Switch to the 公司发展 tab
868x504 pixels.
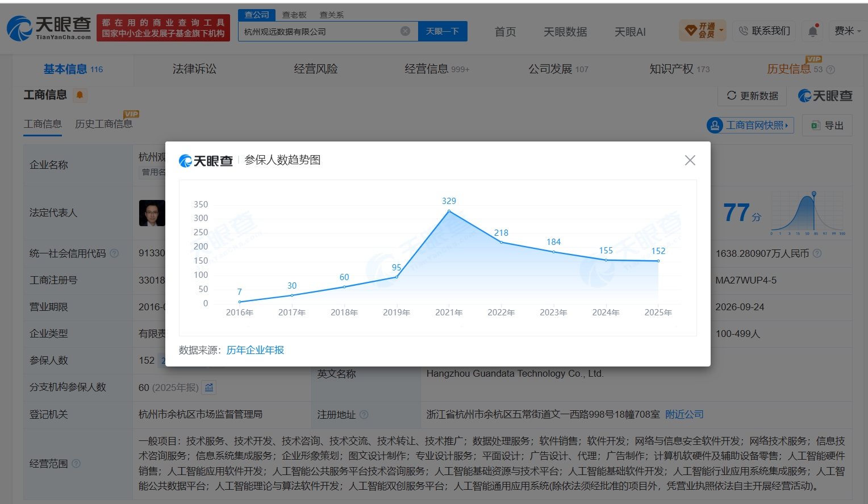[x=558, y=69]
